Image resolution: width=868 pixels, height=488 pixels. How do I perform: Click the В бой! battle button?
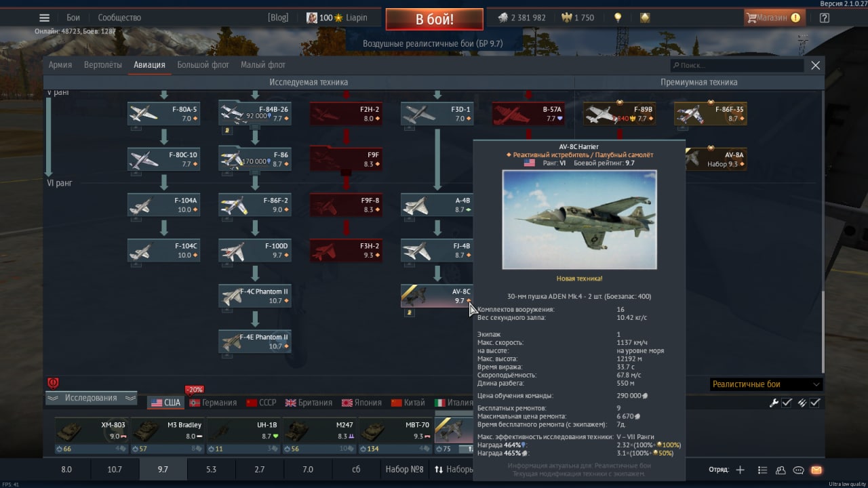[x=435, y=19]
